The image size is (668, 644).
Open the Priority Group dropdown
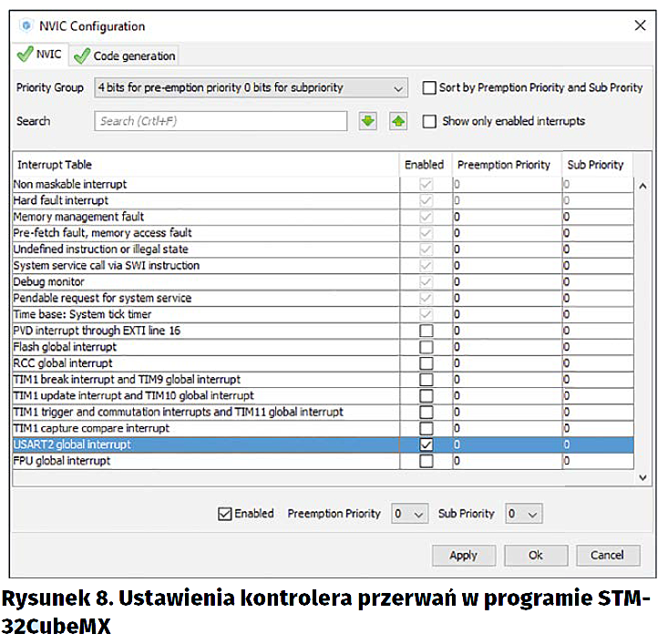pos(250,88)
